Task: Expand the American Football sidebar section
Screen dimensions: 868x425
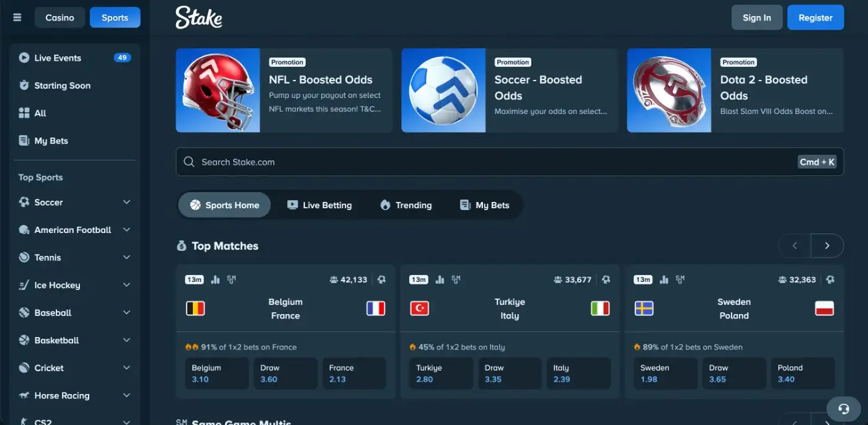Action: point(126,230)
